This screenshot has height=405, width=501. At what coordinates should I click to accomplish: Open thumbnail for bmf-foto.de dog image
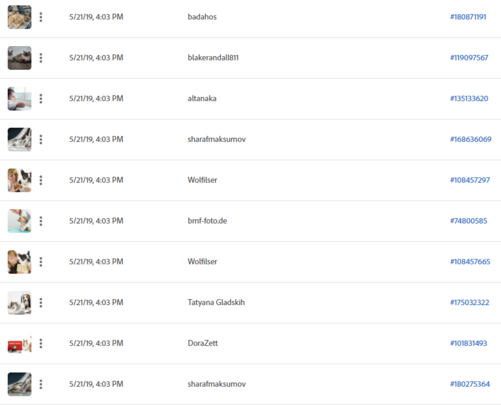[x=20, y=221]
